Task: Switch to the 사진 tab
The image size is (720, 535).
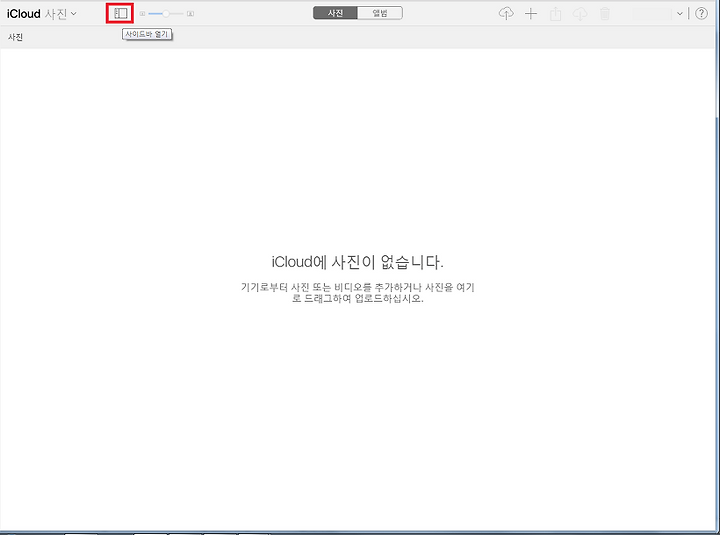Action: coord(335,13)
